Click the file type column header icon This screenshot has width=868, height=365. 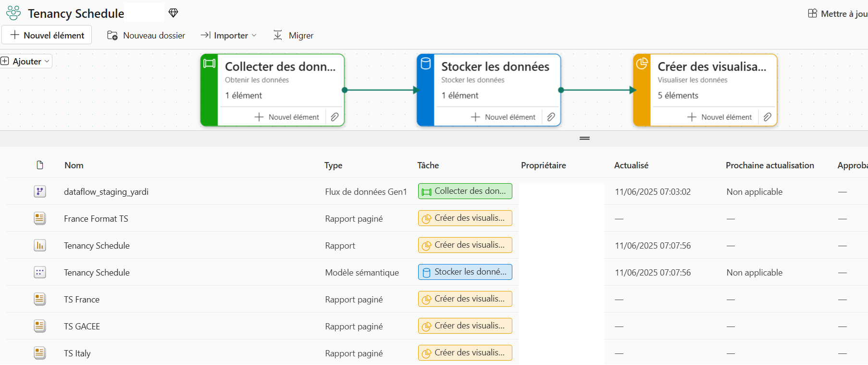pyautogui.click(x=40, y=165)
